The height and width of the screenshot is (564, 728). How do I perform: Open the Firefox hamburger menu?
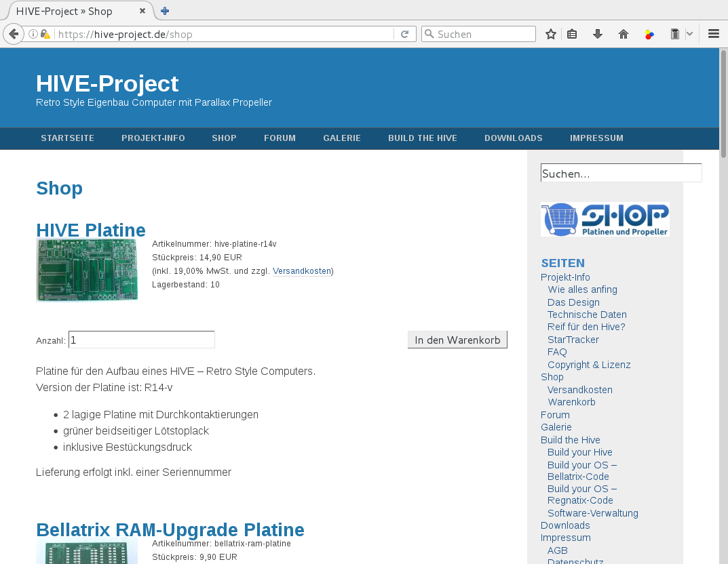coord(714,34)
